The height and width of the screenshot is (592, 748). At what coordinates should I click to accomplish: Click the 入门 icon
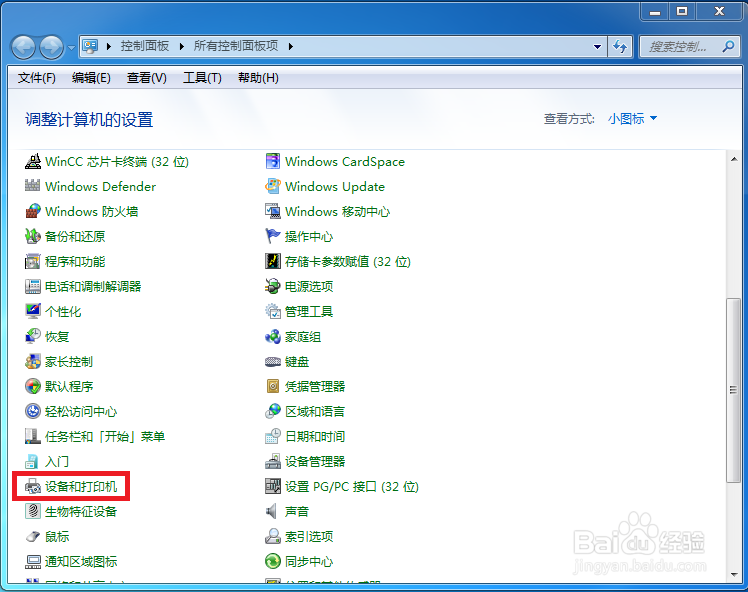[32, 461]
